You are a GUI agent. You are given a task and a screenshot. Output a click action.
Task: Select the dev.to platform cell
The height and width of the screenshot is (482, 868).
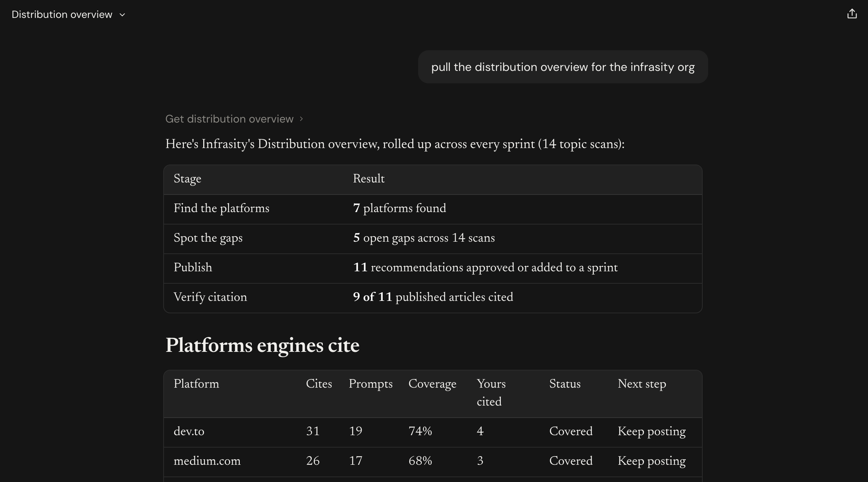(x=189, y=431)
